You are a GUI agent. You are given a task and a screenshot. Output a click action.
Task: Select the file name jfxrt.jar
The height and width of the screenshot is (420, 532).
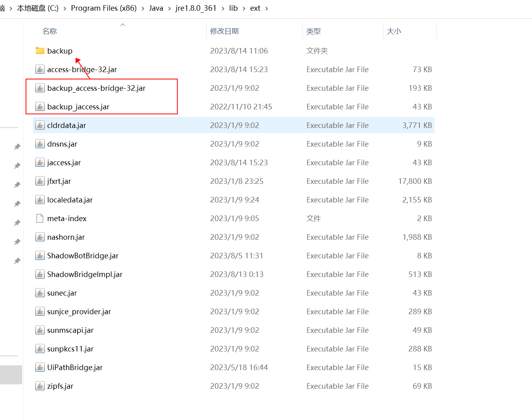pos(59,181)
